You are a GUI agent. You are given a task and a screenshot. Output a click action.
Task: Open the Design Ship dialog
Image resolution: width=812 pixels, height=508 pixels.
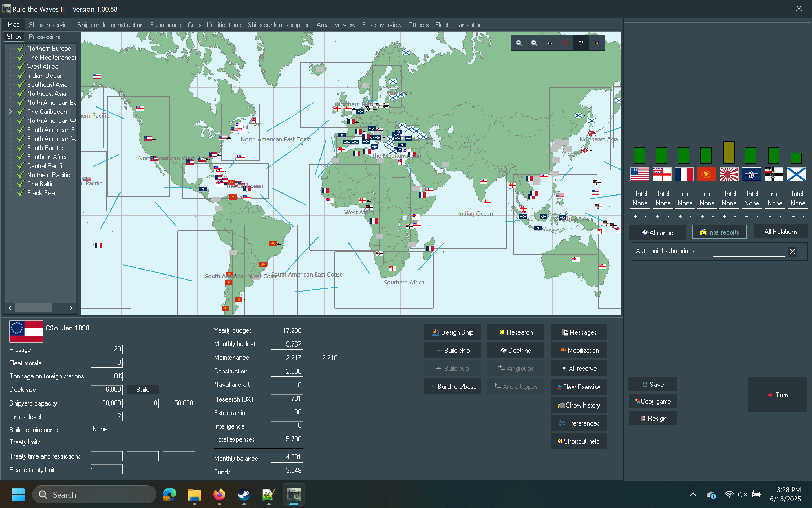coord(452,332)
